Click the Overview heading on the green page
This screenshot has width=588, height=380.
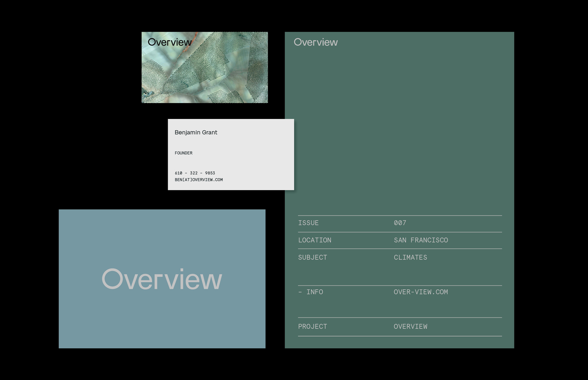[315, 42]
